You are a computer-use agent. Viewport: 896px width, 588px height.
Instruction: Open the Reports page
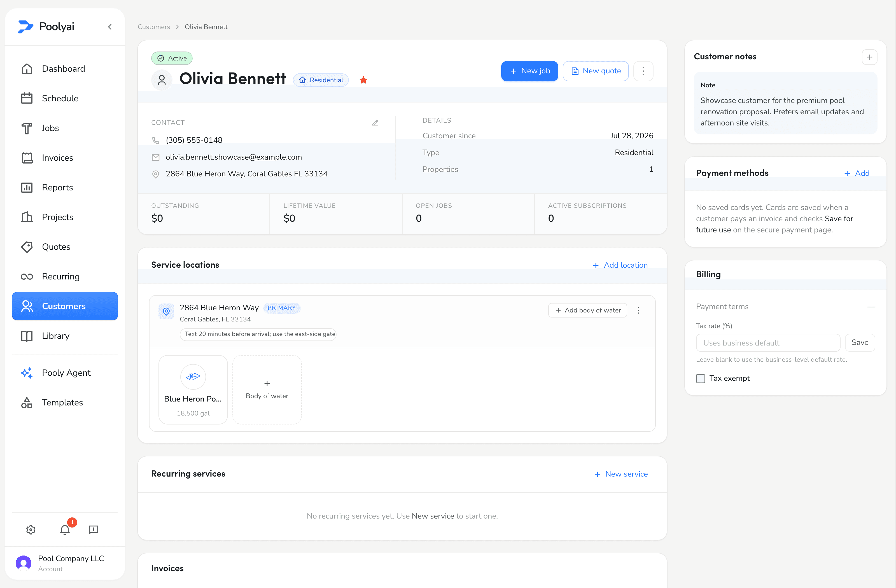65,188
